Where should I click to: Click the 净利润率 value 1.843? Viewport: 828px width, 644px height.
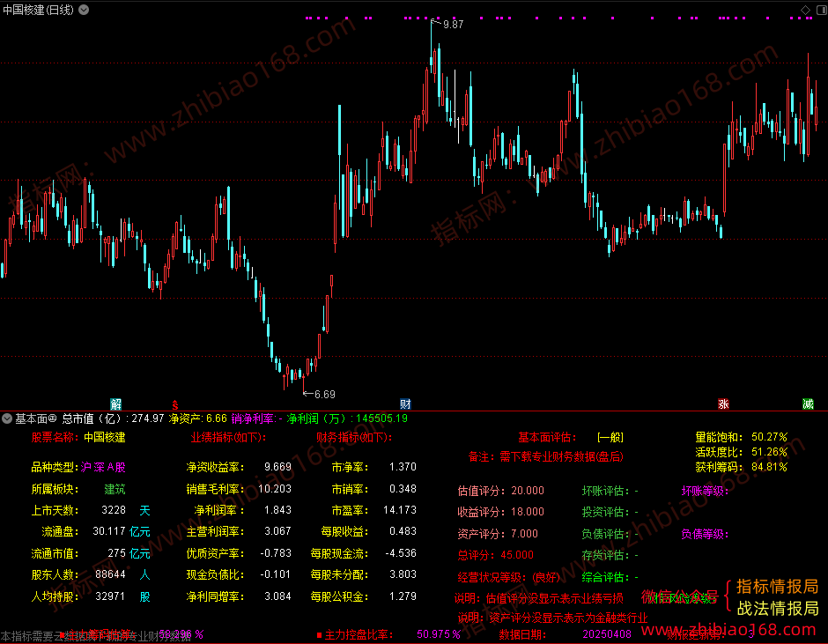click(x=277, y=510)
